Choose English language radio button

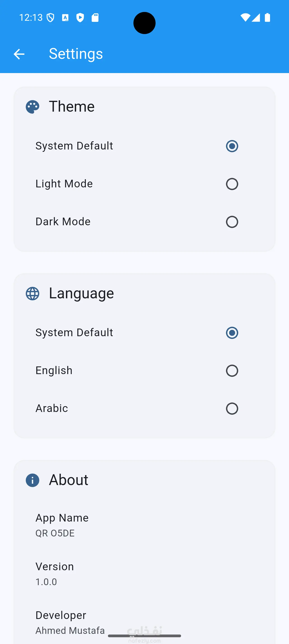(232, 371)
